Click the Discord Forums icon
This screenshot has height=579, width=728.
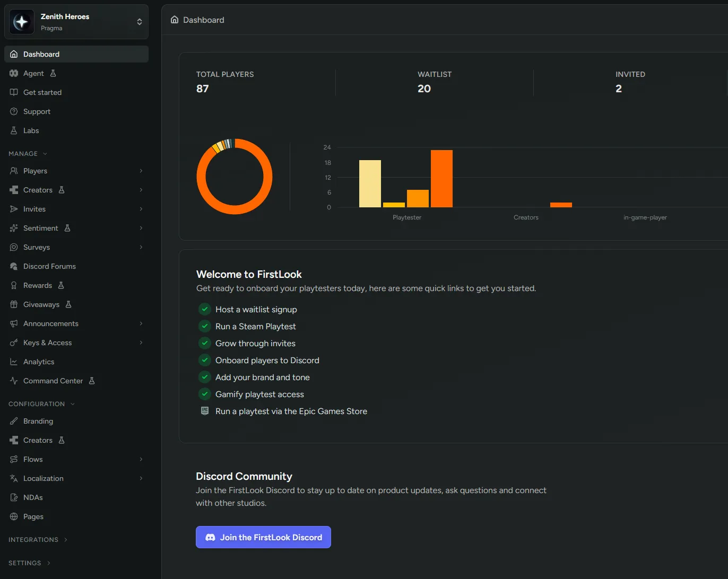(x=14, y=266)
